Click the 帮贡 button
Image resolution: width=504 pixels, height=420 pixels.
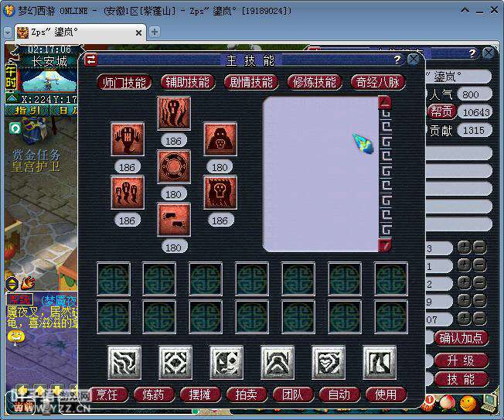[441, 111]
